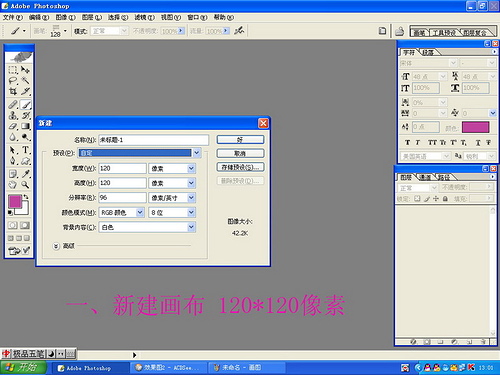The image size is (500, 375).
Task: Select the Slice tool
Action: pos(25,91)
